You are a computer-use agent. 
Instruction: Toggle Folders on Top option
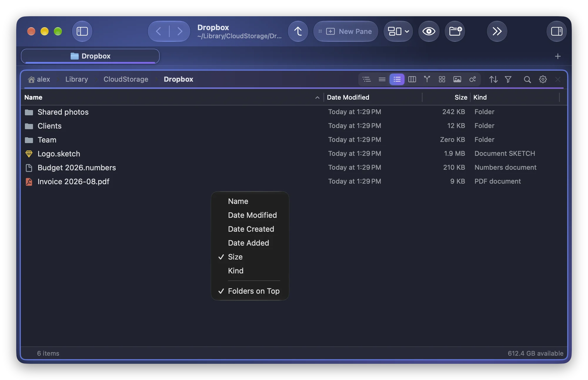click(250, 291)
